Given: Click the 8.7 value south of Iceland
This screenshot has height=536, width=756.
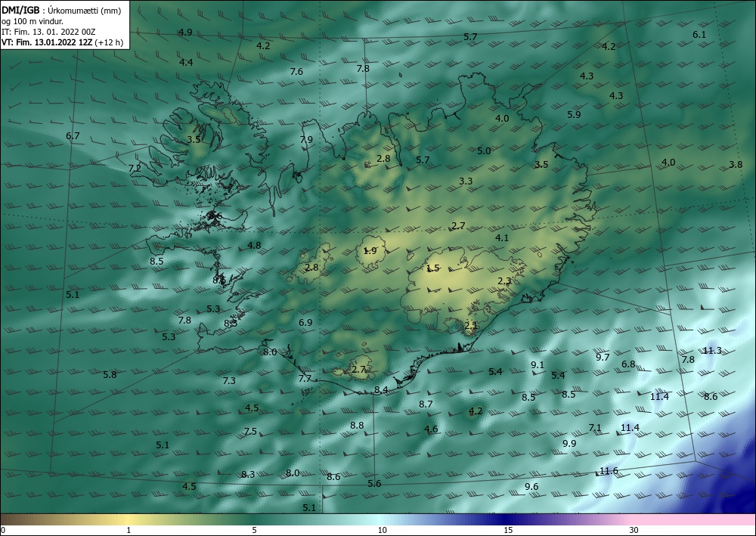Looking at the screenshot, I should 426,404.
